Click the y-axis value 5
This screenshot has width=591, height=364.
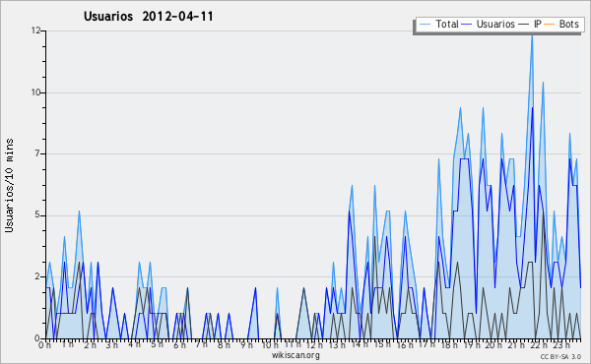coord(37,215)
